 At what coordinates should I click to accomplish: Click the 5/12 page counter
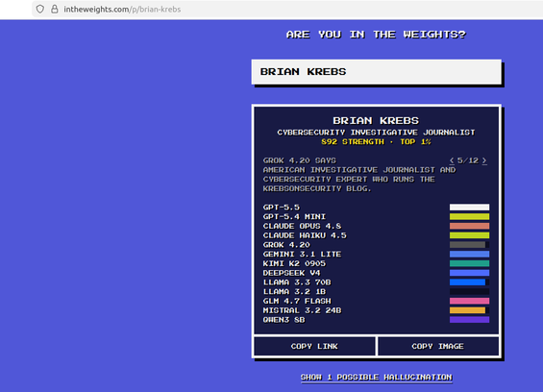(468, 160)
